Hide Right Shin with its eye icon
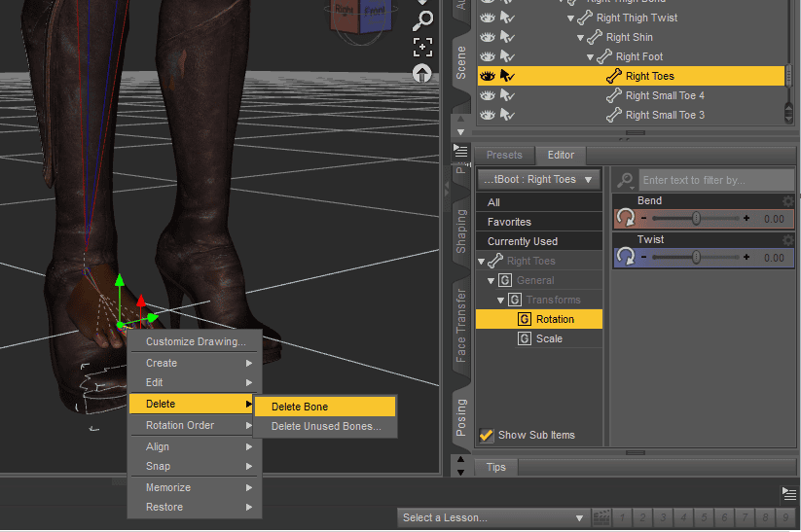This screenshot has height=532, width=801. [x=488, y=37]
